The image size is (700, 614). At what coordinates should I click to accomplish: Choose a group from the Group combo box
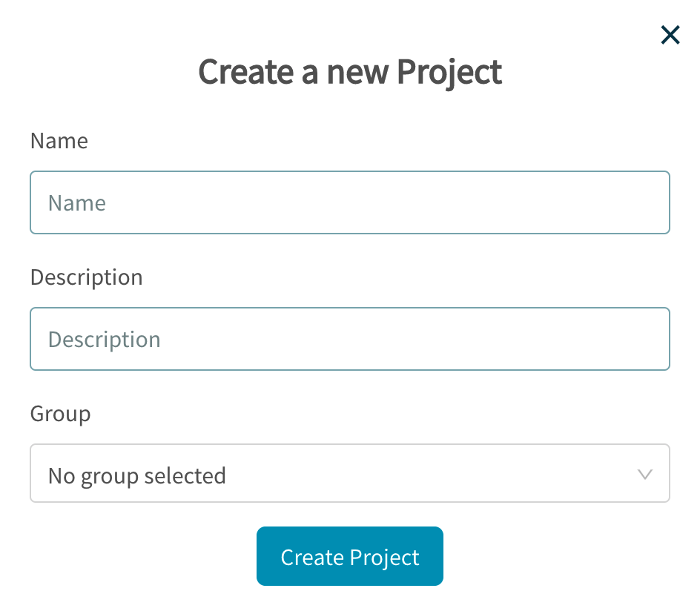pos(349,474)
